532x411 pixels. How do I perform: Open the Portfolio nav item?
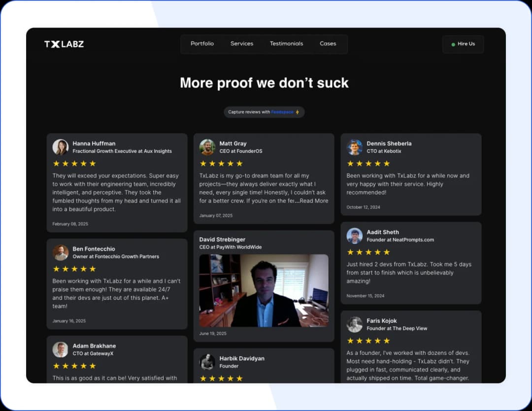pos(202,44)
